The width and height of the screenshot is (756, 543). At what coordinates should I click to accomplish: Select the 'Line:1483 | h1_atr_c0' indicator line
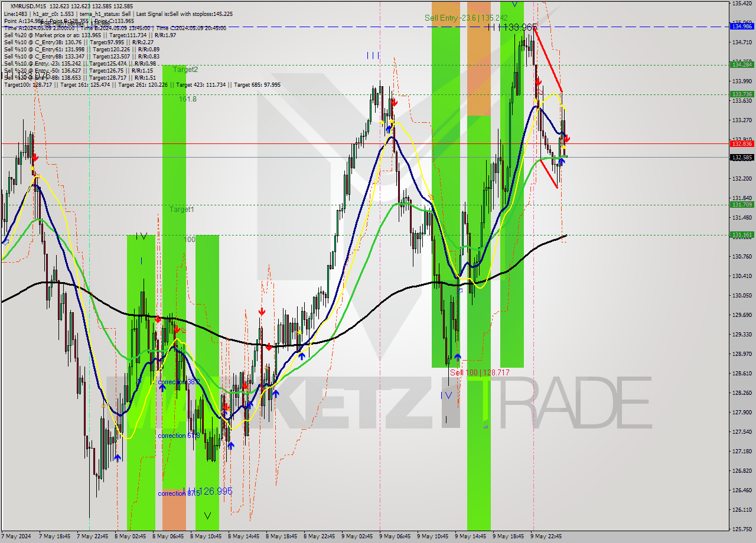click(118, 14)
